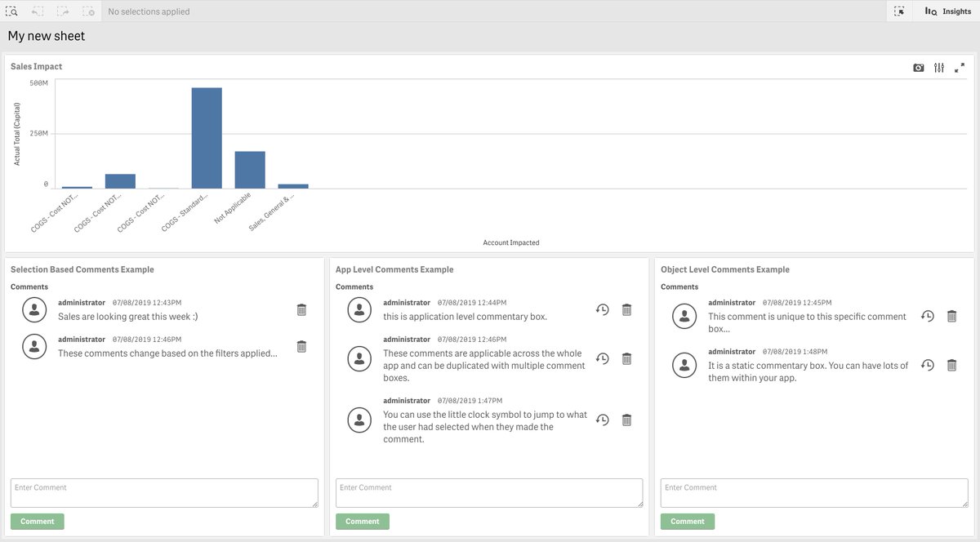The image size is (980, 542).
Task: Click the 'Sales Impact' chart title
Action: click(x=36, y=66)
